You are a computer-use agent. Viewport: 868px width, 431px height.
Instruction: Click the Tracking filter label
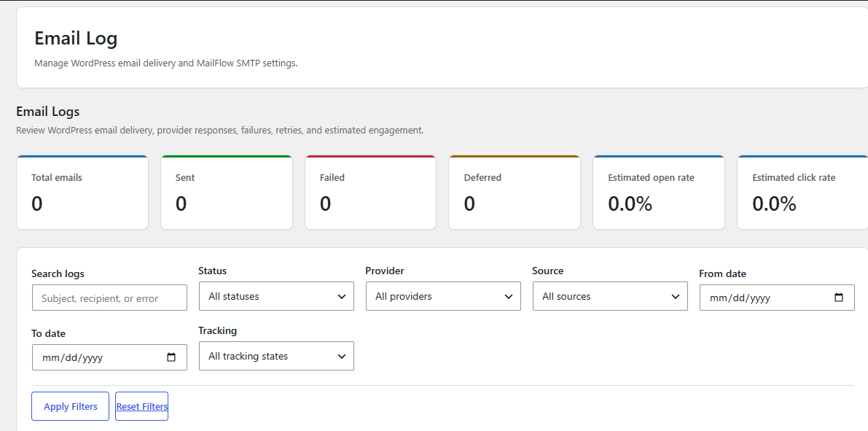218,331
